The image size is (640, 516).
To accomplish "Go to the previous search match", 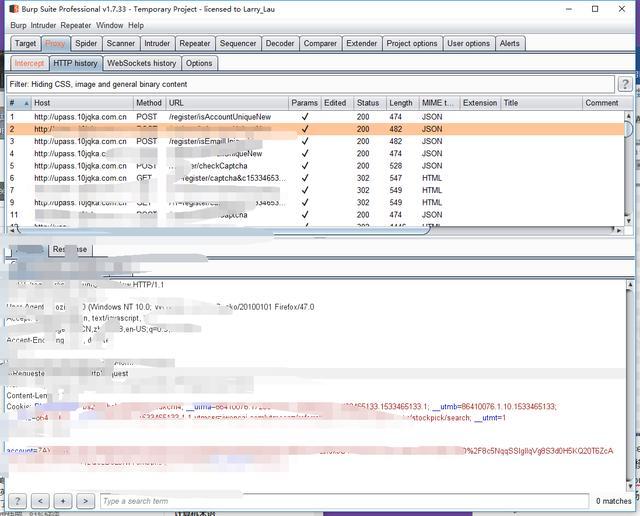I will click(x=40, y=500).
